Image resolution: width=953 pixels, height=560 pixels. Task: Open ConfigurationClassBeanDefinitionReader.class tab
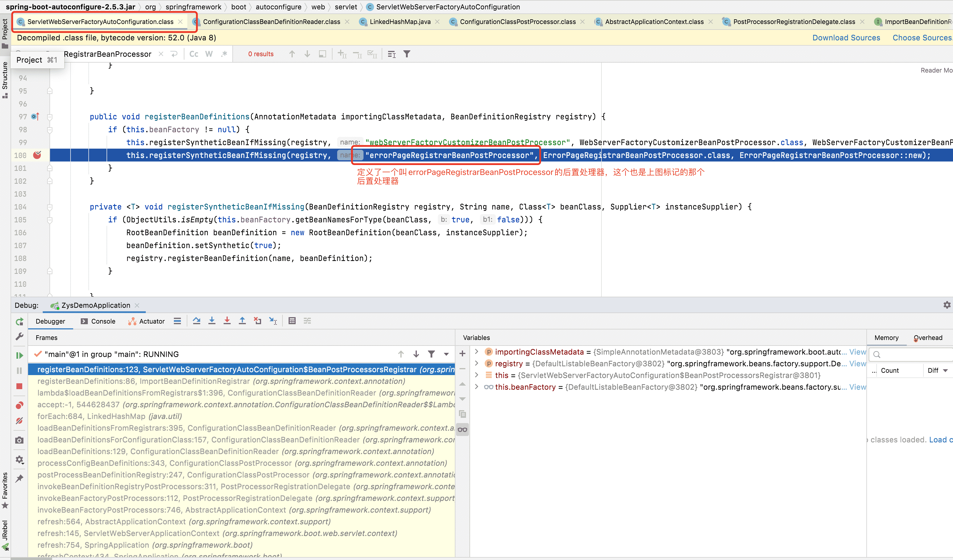(272, 22)
